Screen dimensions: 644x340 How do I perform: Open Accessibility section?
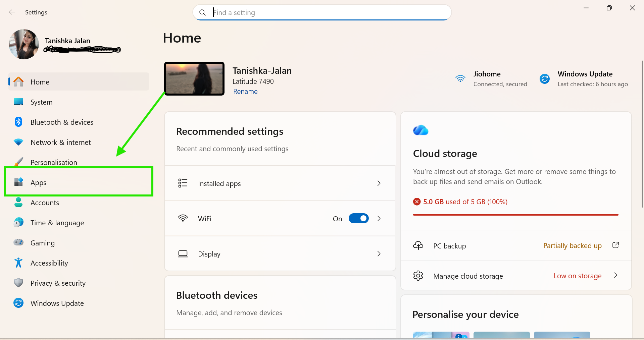coord(79,263)
